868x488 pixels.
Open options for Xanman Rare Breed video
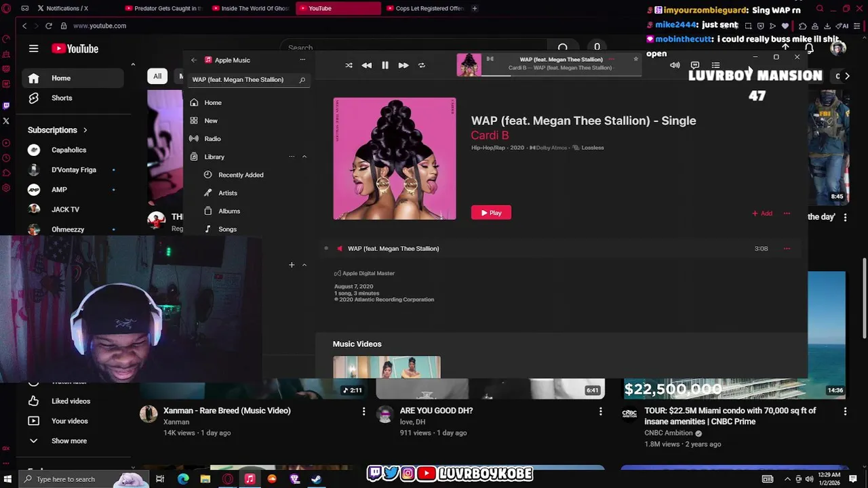pyautogui.click(x=363, y=411)
